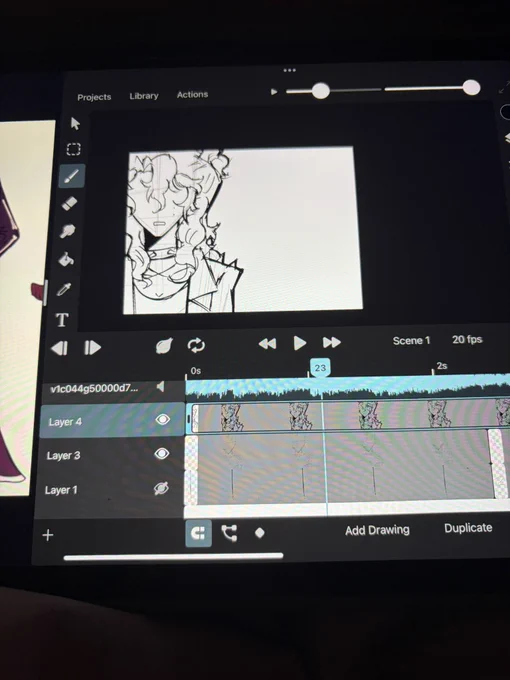Click the drawing canvas

click(243, 230)
